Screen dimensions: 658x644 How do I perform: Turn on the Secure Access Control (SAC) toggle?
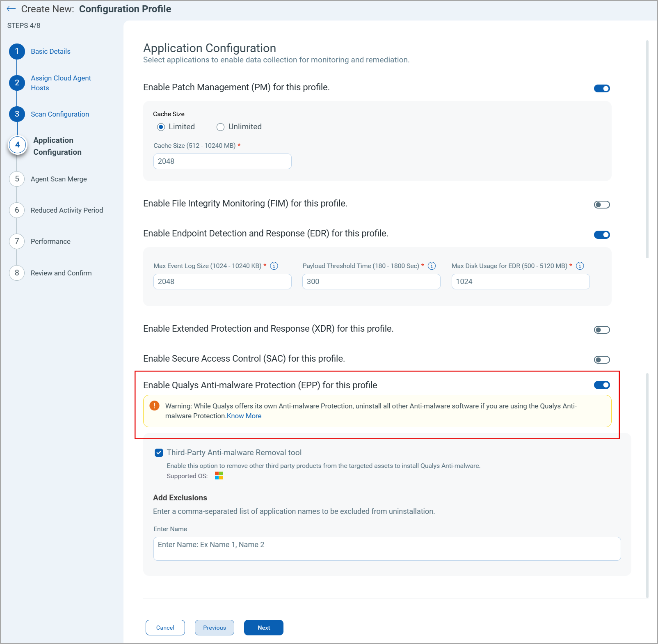602,360
